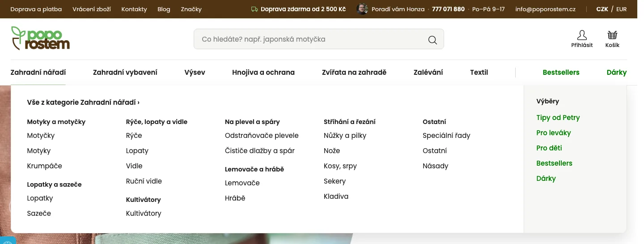Open Lopatky a sazeče heading
Viewport: 644px width, 244px height.
54,184
